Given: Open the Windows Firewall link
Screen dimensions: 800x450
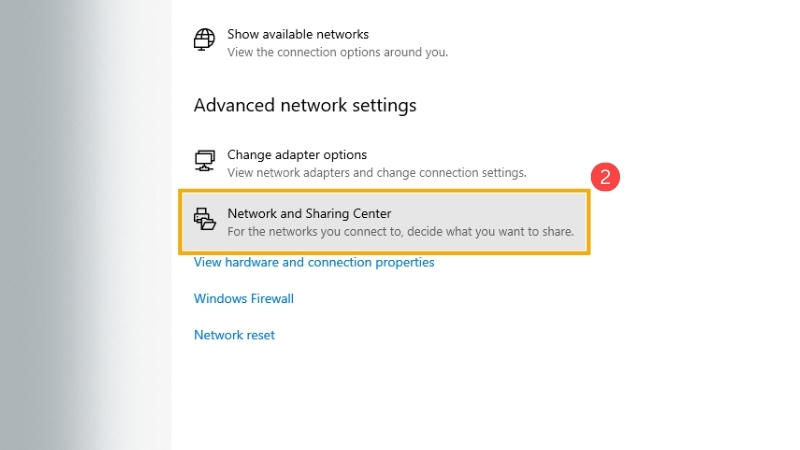Looking at the screenshot, I should (x=243, y=298).
